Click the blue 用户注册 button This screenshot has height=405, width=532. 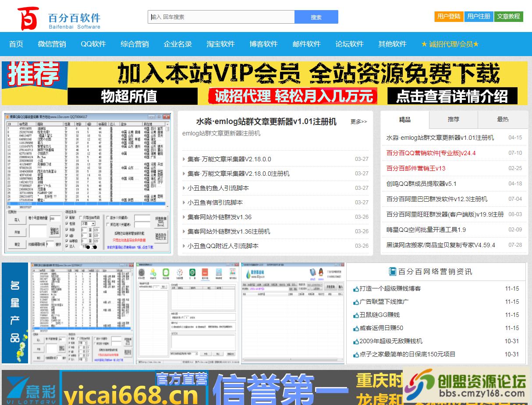479,16
